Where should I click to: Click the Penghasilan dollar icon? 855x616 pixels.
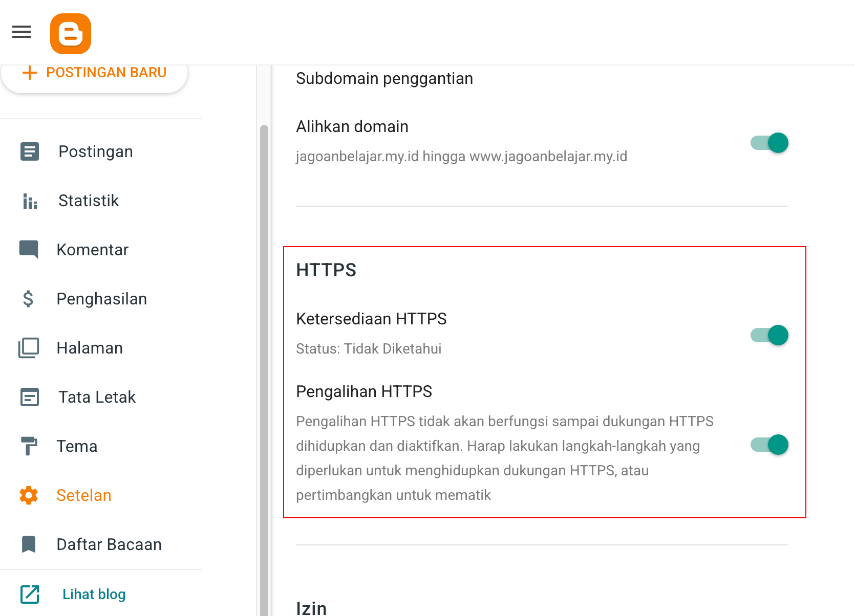(x=28, y=299)
